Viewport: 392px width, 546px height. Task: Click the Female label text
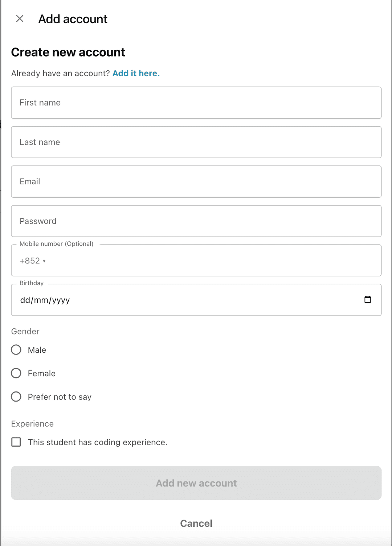click(x=42, y=374)
